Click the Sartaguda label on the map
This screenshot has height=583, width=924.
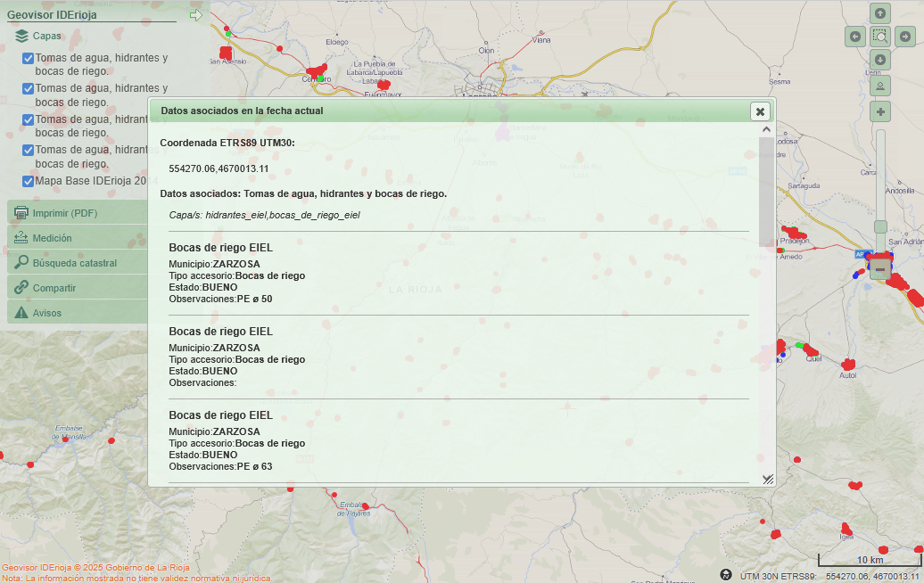[804, 185]
